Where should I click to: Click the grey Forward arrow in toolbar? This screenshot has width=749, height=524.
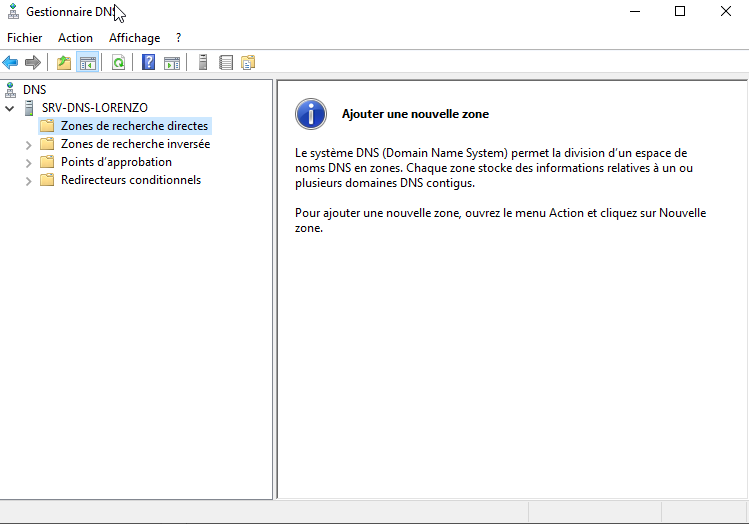[33, 62]
